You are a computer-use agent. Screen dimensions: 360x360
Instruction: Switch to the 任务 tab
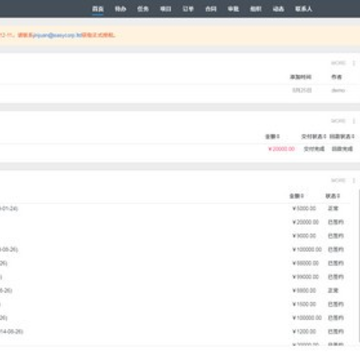(x=143, y=9)
